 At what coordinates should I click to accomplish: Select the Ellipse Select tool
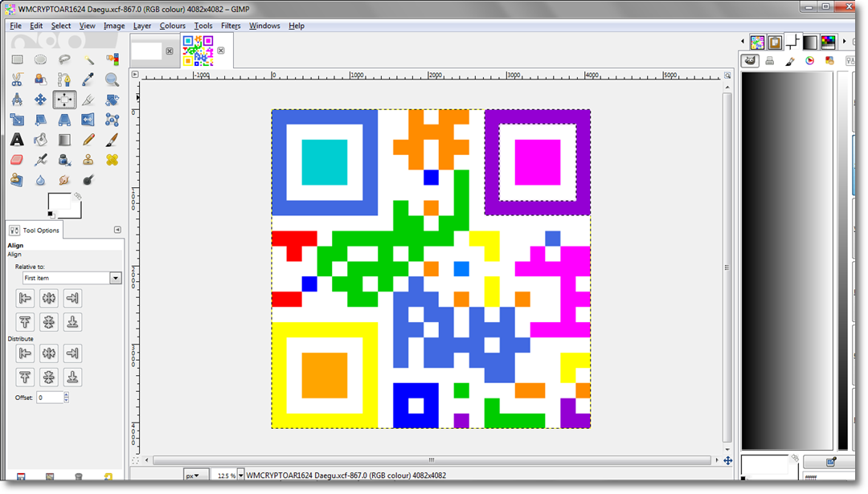[x=40, y=59]
